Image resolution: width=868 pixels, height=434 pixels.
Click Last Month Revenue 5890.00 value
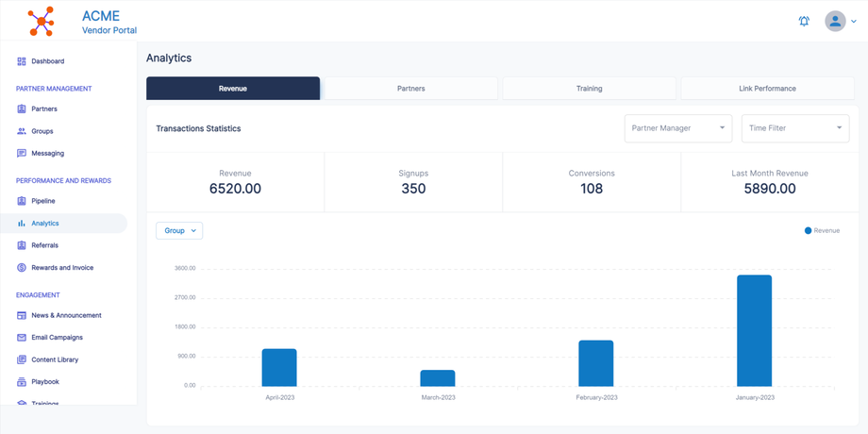(x=770, y=188)
